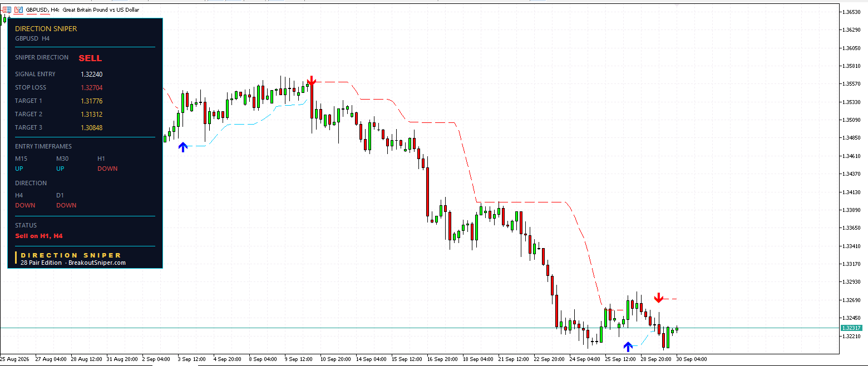
Task: Click the UP status under M15
Action: click(x=19, y=169)
